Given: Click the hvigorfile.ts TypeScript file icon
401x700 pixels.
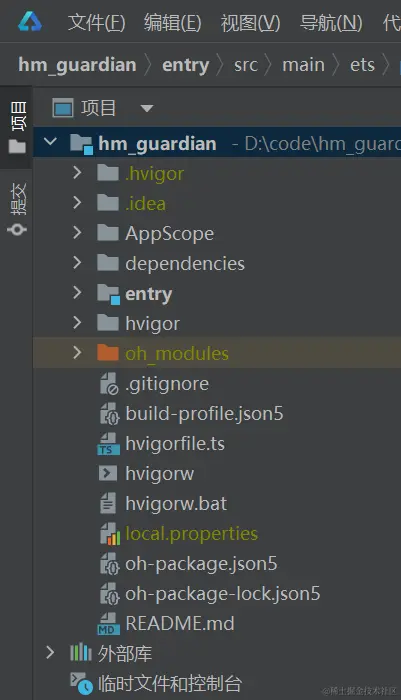Looking at the screenshot, I should [x=108, y=444].
